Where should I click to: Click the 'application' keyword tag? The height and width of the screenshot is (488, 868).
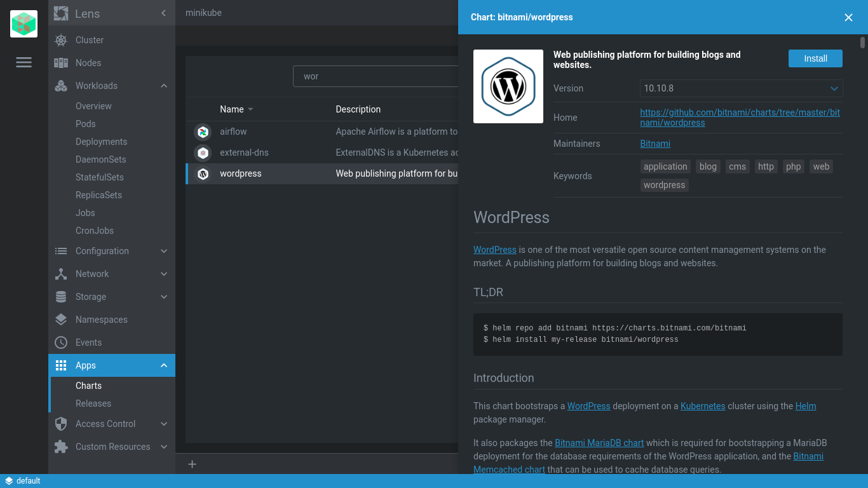click(665, 166)
